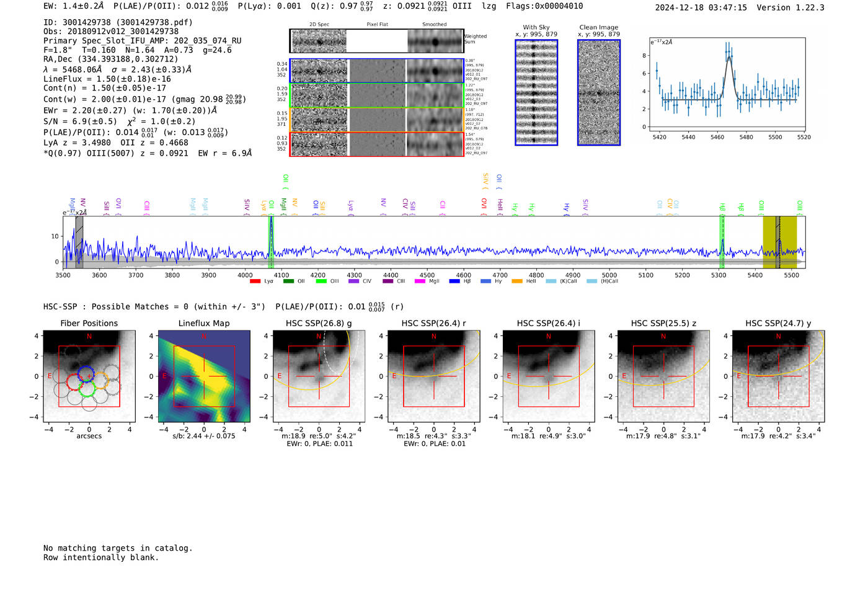Screen dimensions: 868x591
Task: Open the Fiber Positions thumbnail
Action: point(89,376)
